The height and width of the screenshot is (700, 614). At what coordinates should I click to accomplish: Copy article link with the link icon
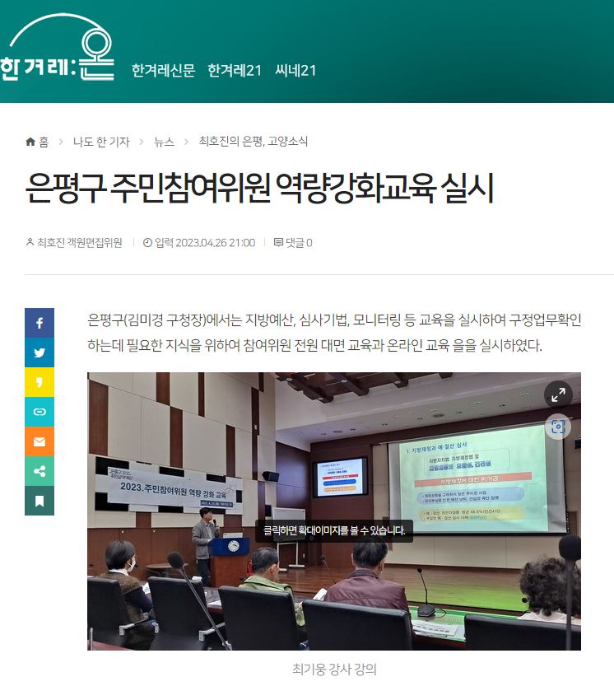click(x=40, y=412)
